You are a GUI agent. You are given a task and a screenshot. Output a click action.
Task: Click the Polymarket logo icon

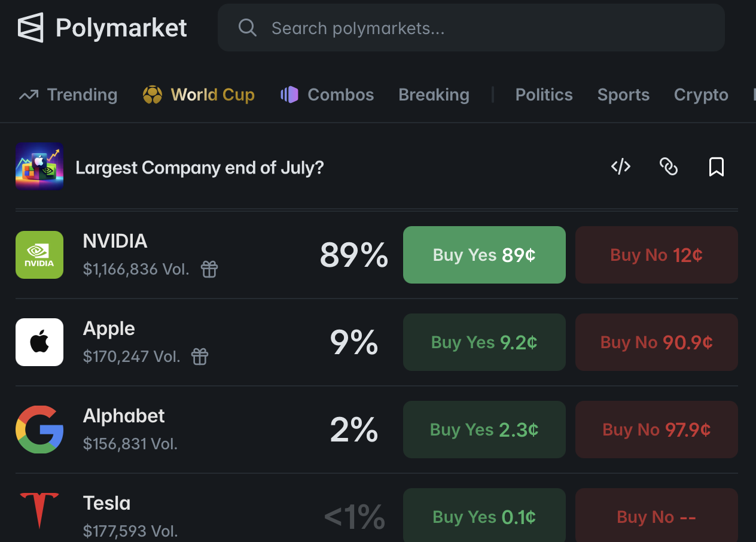[31, 28]
